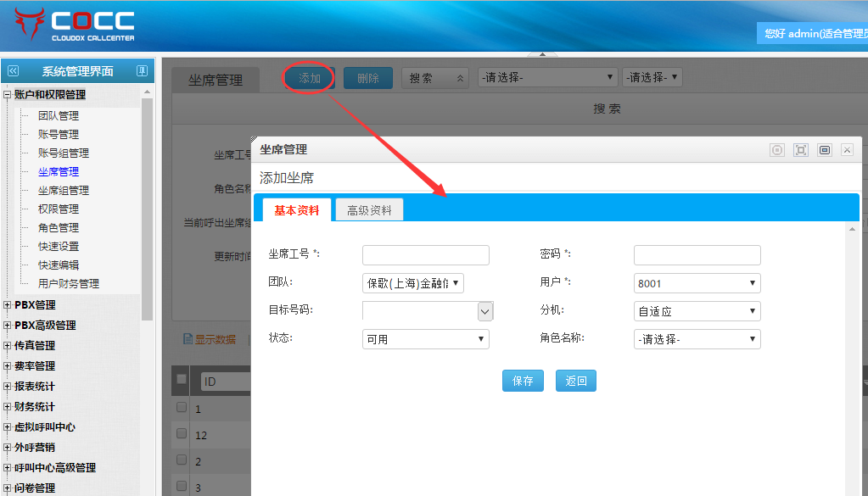Check the checkbox for row ID 1
Viewport: 868px width, 496px height.
coord(182,408)
